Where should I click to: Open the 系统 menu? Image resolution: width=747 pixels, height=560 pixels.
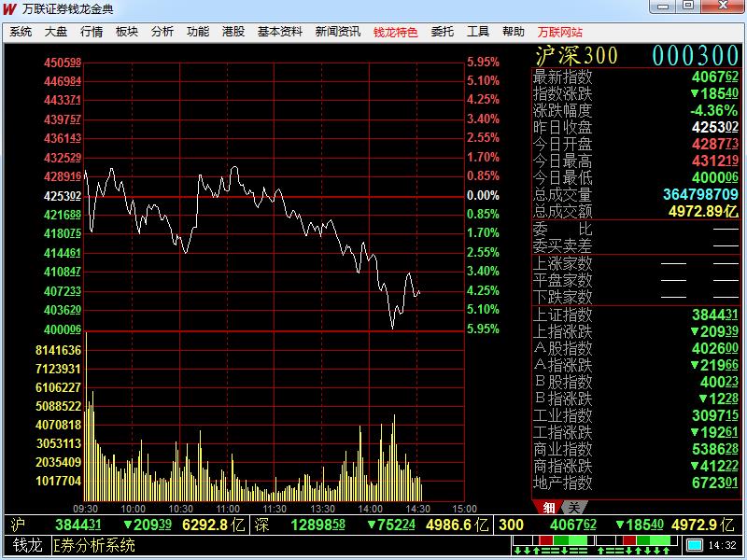21,32
